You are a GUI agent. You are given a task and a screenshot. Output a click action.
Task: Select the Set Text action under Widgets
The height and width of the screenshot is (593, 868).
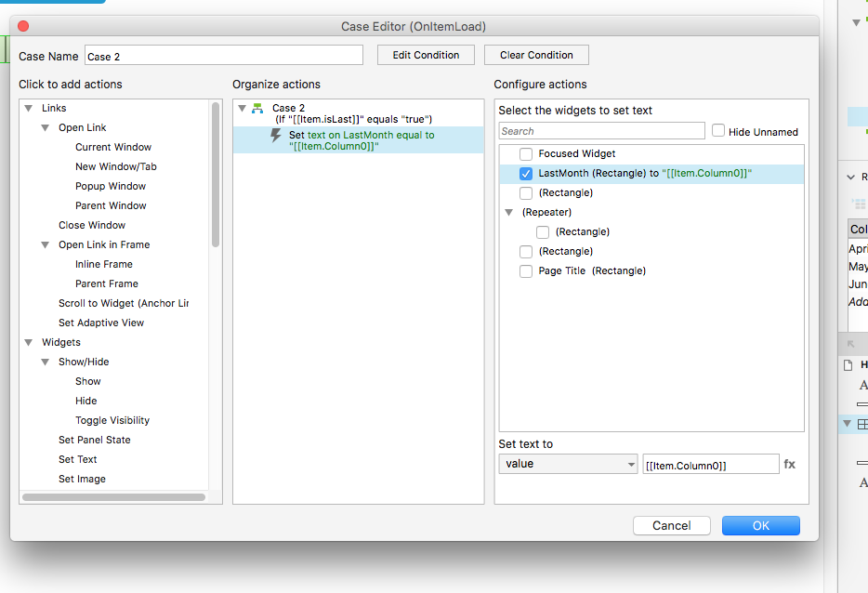click(77, 458)
